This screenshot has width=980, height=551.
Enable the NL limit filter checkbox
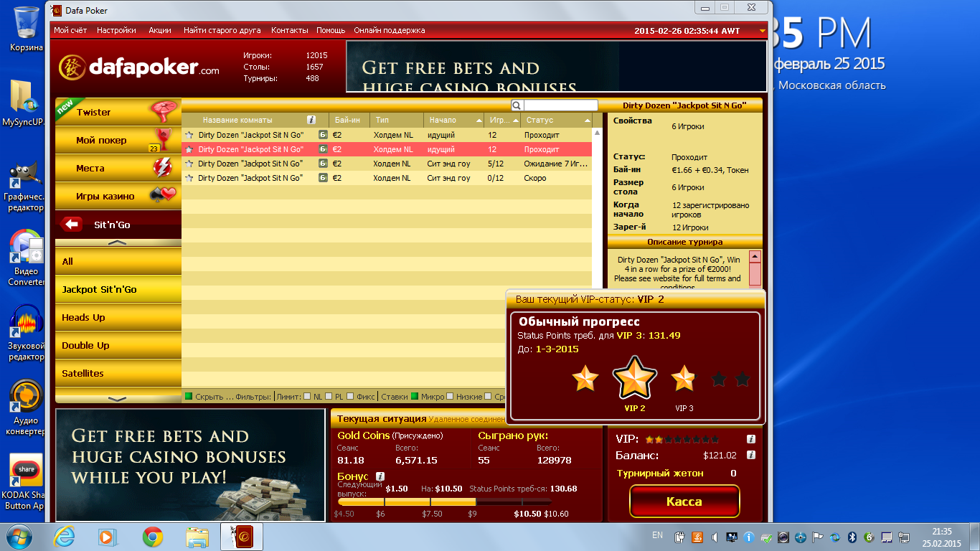pyautogui.click(x=307, y=396)
